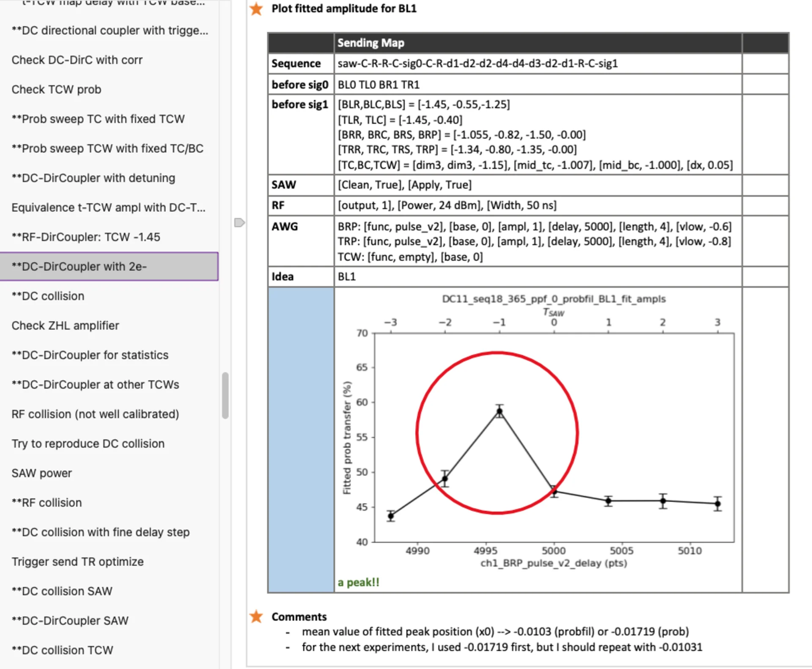Screen dimensions: 812x669
Task: Click the BRP pulse_v2 AWG settings line
Action: (x=535, y=227)
